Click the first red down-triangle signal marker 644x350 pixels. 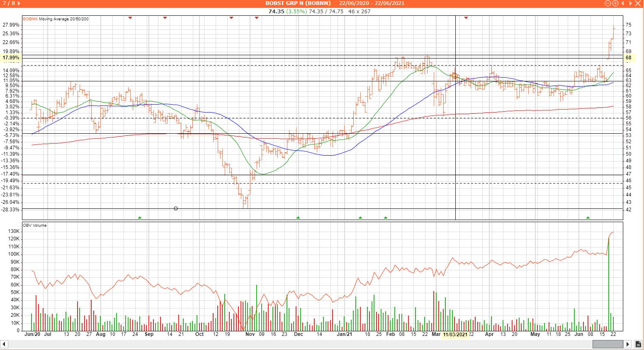pyautogui.click(x=130, y=18)
